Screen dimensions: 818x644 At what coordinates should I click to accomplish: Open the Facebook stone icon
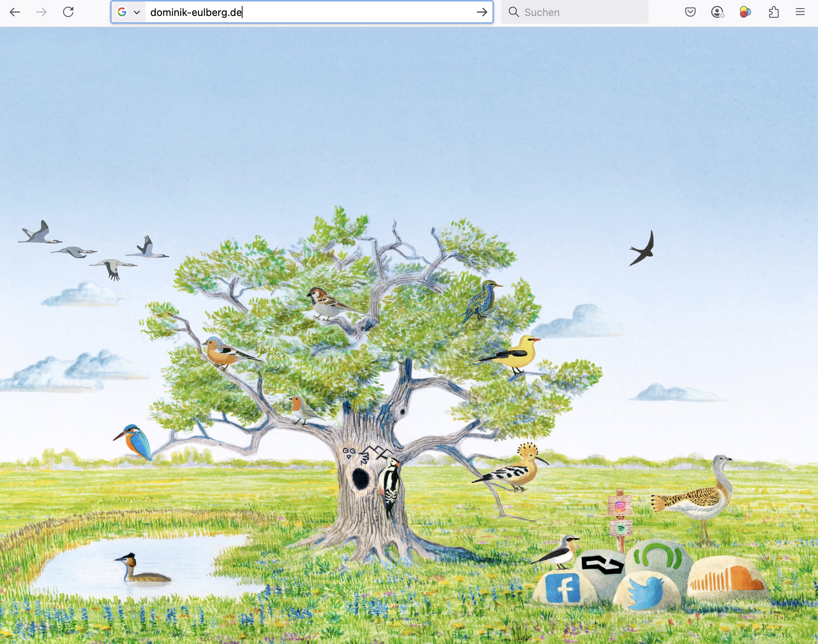pyautogui.click(x=564, y=588)
